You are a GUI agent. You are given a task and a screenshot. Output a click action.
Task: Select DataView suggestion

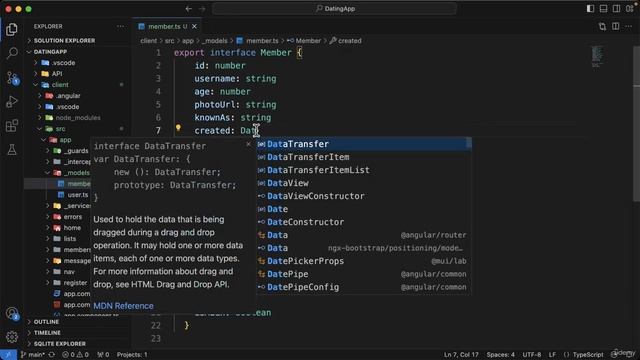363,183
